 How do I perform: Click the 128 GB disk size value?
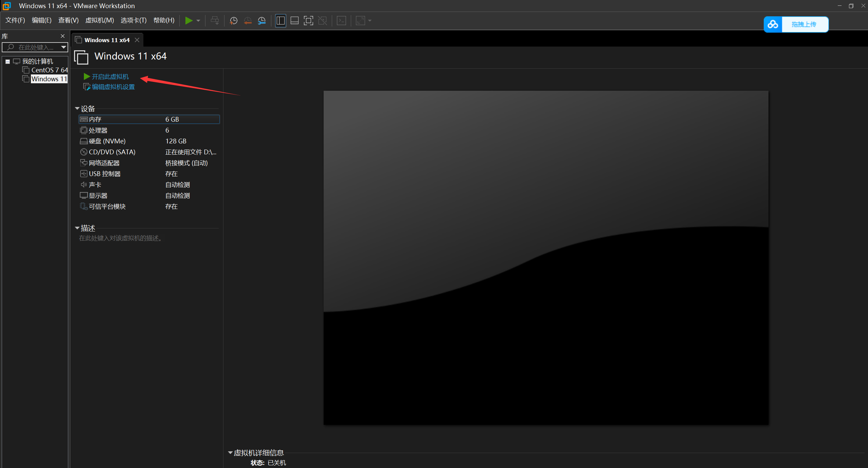[176, 141]
